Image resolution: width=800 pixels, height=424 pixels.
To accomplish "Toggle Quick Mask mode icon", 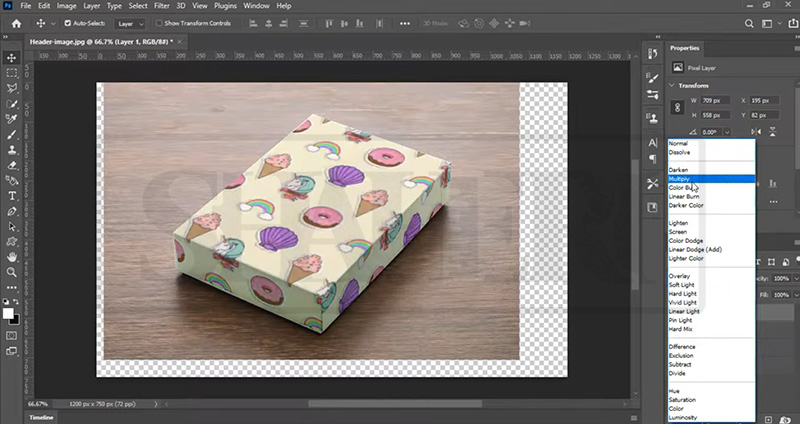I will click(x=12, y=334).
